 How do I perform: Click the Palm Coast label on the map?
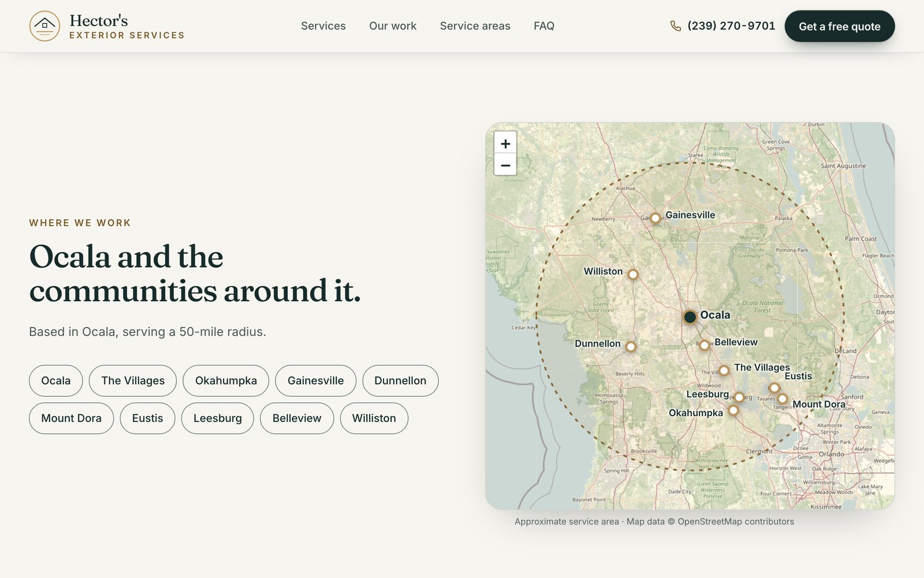pyautogui.click(x=860, y=239)
